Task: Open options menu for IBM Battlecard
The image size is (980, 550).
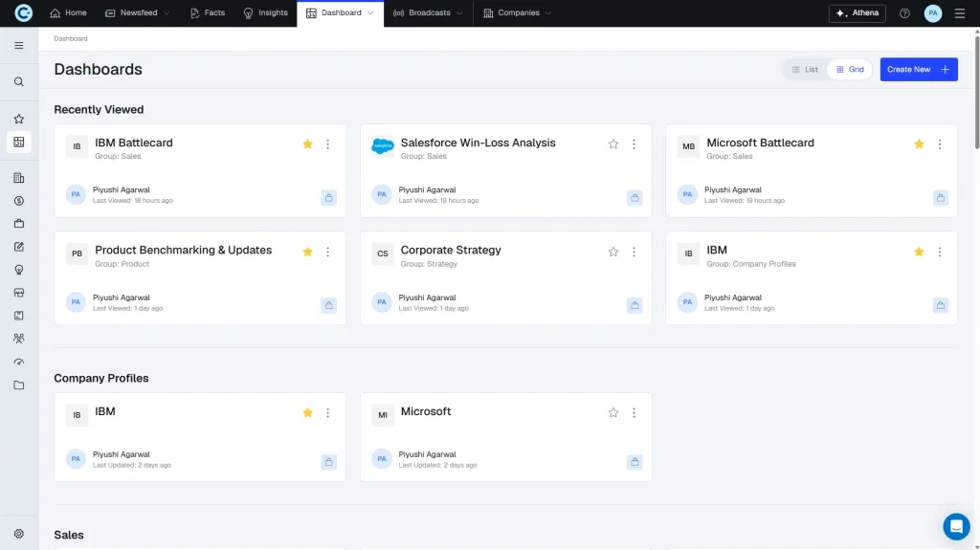Action: pyautogui.click(x=327, y=144)
